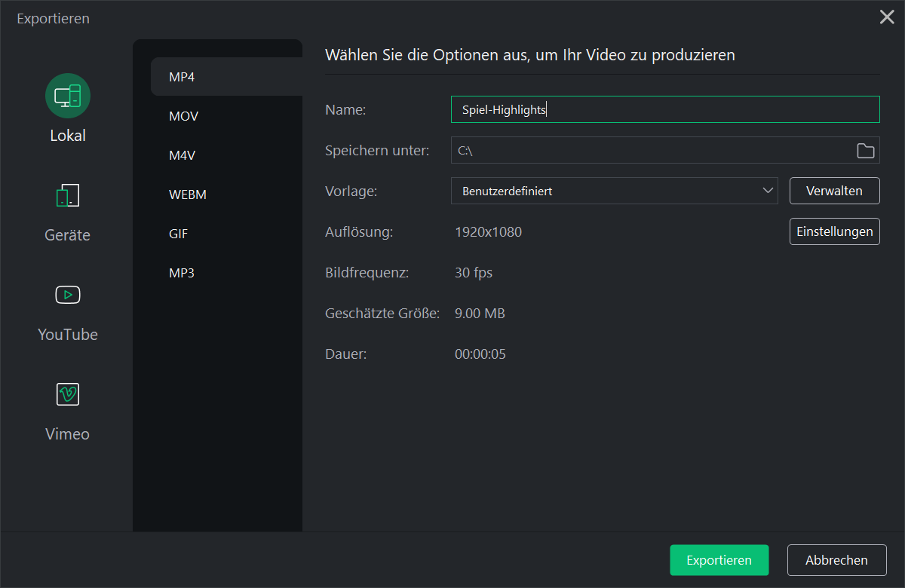The width and height of the screenshot is (905, 588).
Task: Click the 00:00:05 duration value
Action: (x=480, y=354)
